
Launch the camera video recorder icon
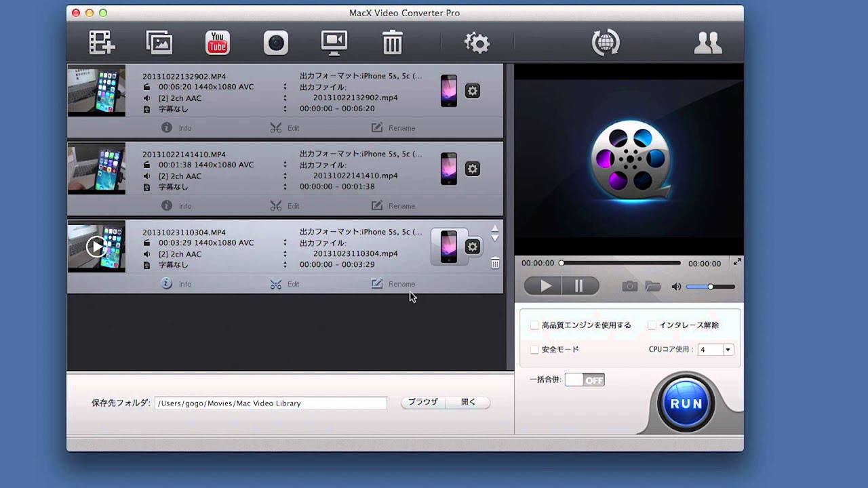click(276, 43)
